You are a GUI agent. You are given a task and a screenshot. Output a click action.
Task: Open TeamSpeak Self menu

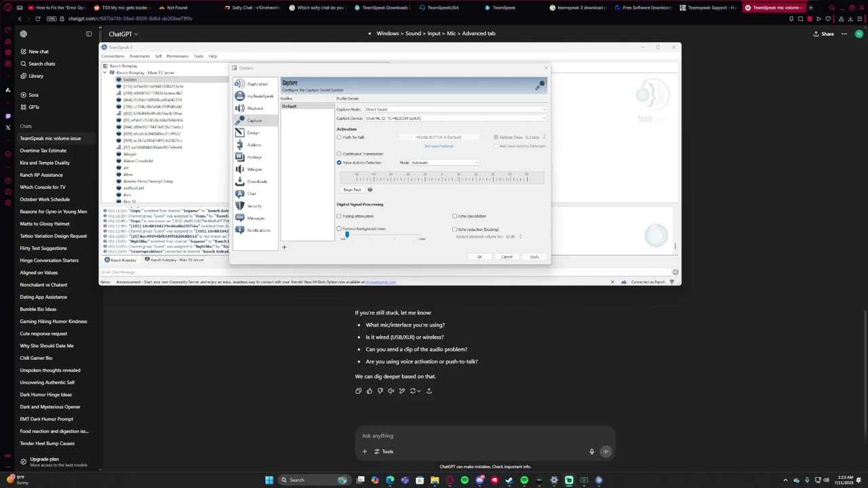pyautogui.click(x=159, y=56)
